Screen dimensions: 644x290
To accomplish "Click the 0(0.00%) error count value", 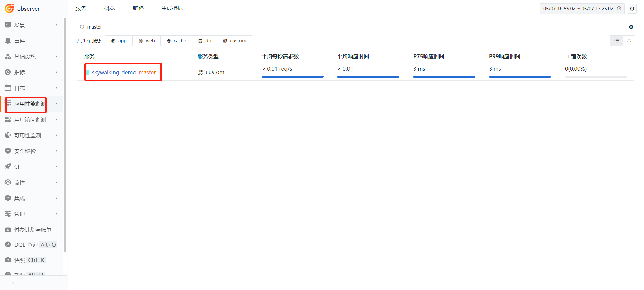I will click(576, 69).
